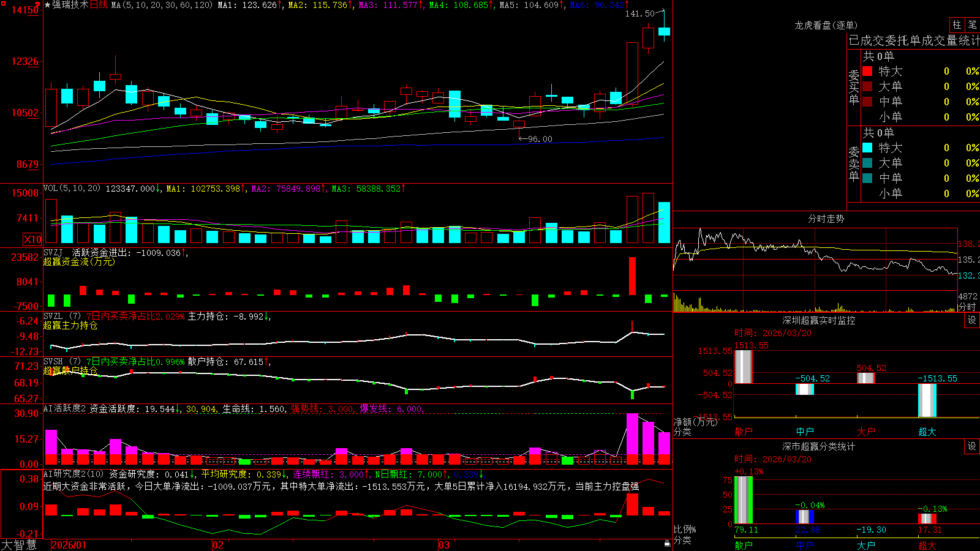Click the VOL(5,10,20) indicator label
The image size is (980, 551).
tap(72, 188)
